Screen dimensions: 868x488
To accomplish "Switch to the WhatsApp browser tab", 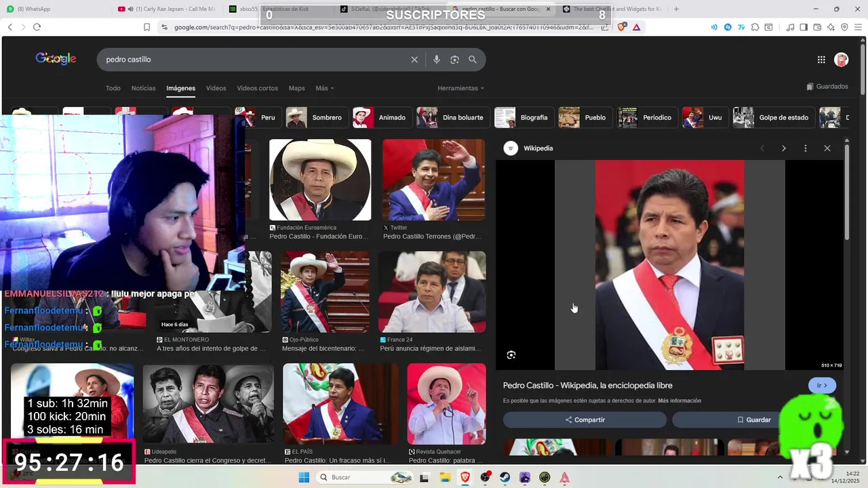I will point(56,9).
